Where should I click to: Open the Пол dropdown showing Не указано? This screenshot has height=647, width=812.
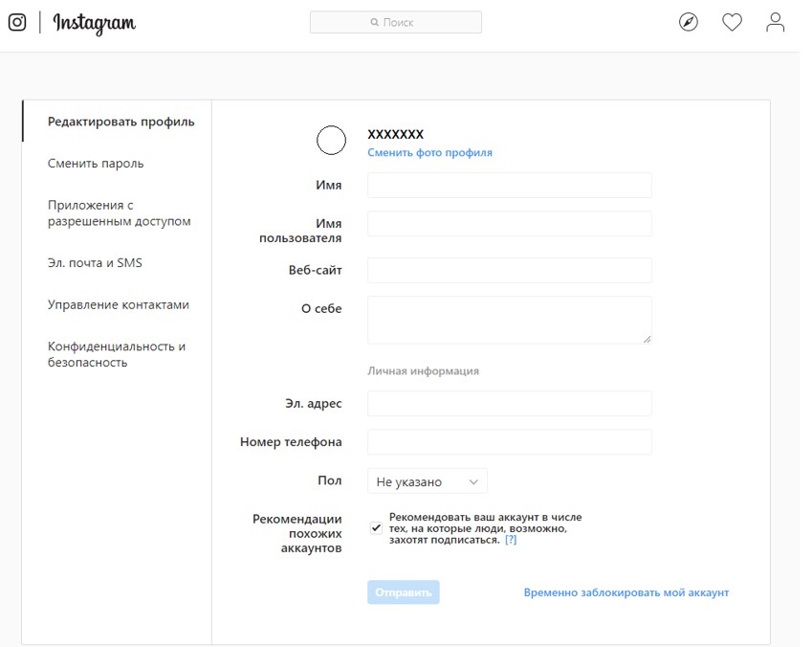(x=428, y=481)
